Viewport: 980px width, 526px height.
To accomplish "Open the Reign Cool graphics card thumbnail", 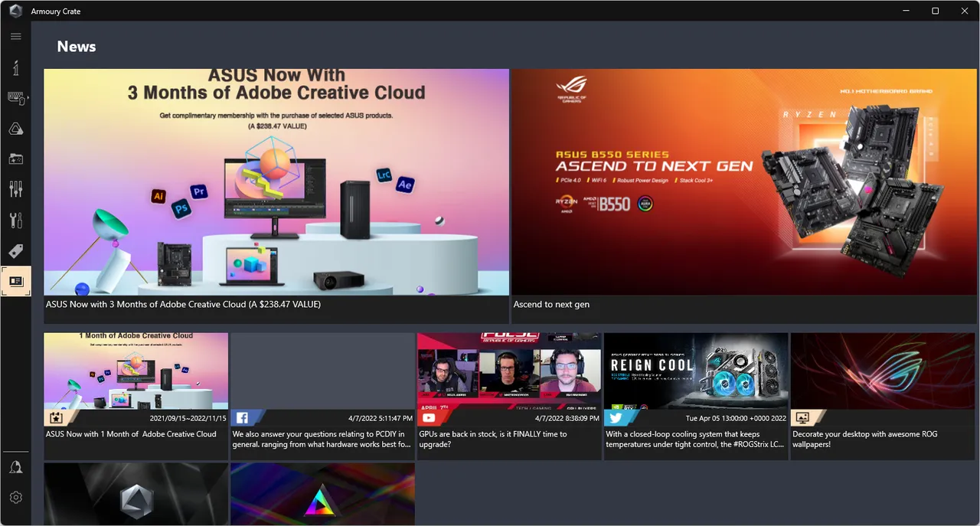I will point(696,371).
